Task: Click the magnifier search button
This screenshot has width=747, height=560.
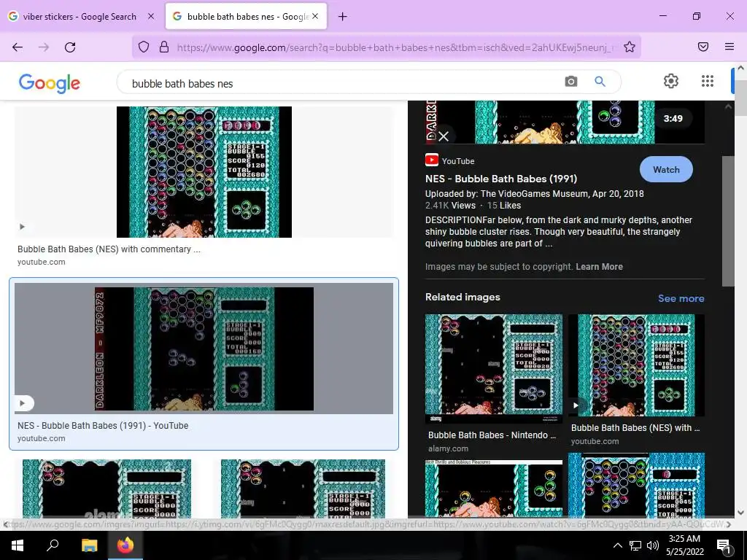Action: pos(600,82)
